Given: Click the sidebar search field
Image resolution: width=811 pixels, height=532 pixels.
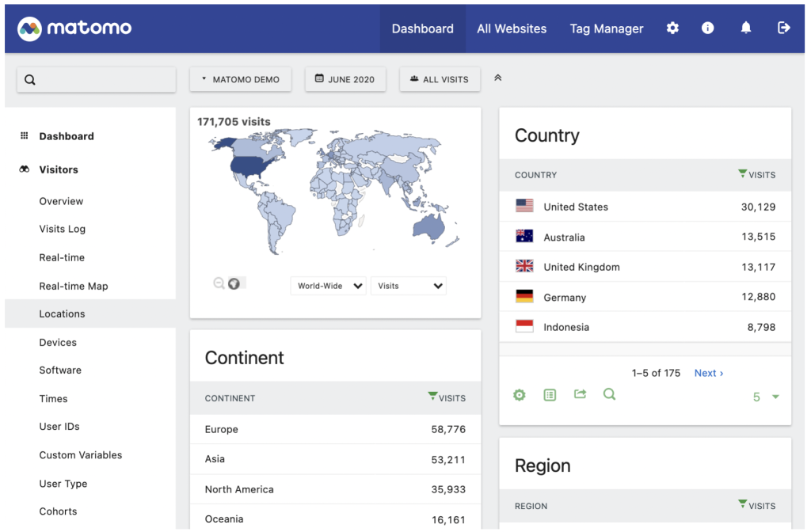Looking at the screenshot, I should pyautogui.click(x=96, y=79).
